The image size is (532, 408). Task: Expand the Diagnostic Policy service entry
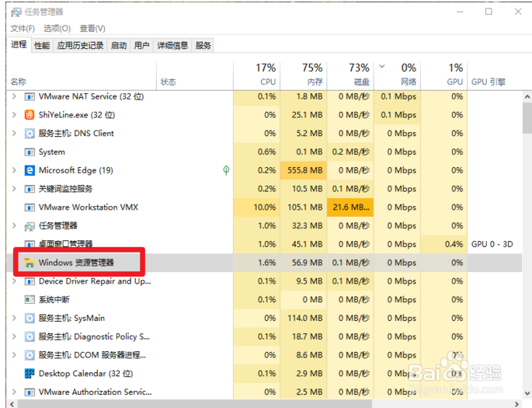pos(14,337)
